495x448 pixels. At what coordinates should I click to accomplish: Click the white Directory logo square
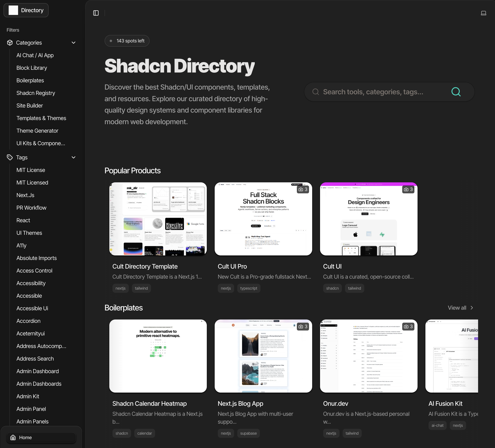pyautogui.click(x=13, y=10)
